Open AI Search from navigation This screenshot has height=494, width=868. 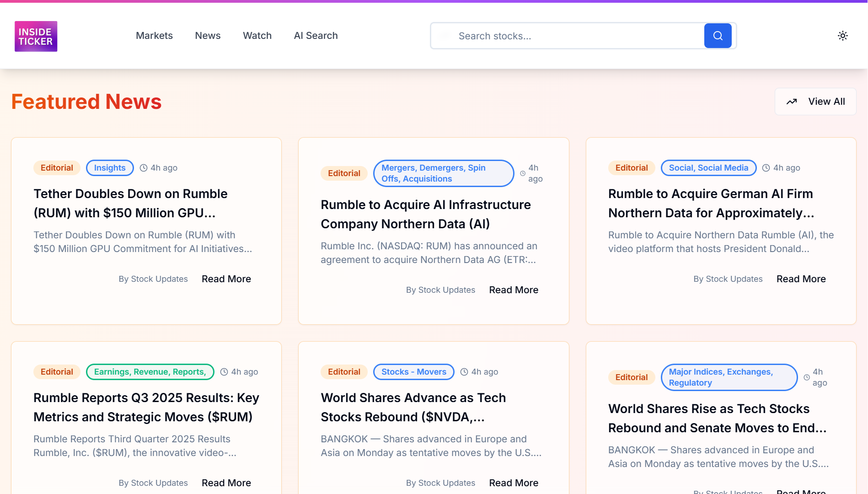coord(316,36)
